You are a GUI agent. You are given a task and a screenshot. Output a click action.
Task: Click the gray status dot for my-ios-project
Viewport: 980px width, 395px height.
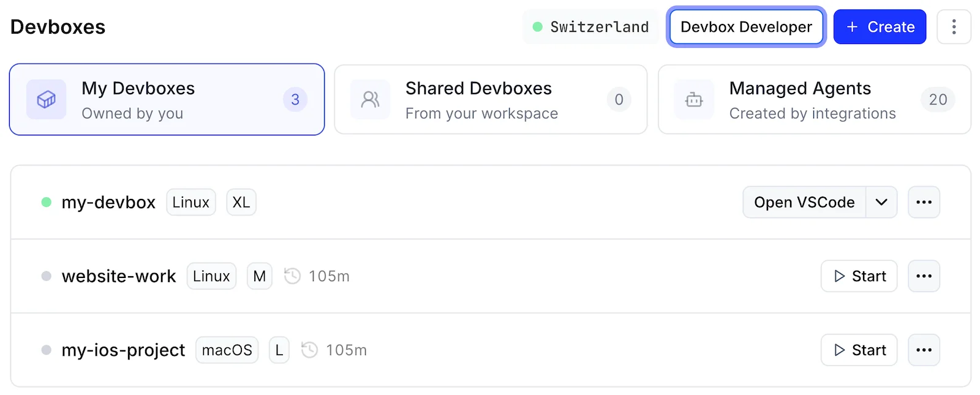coord(46,350)
